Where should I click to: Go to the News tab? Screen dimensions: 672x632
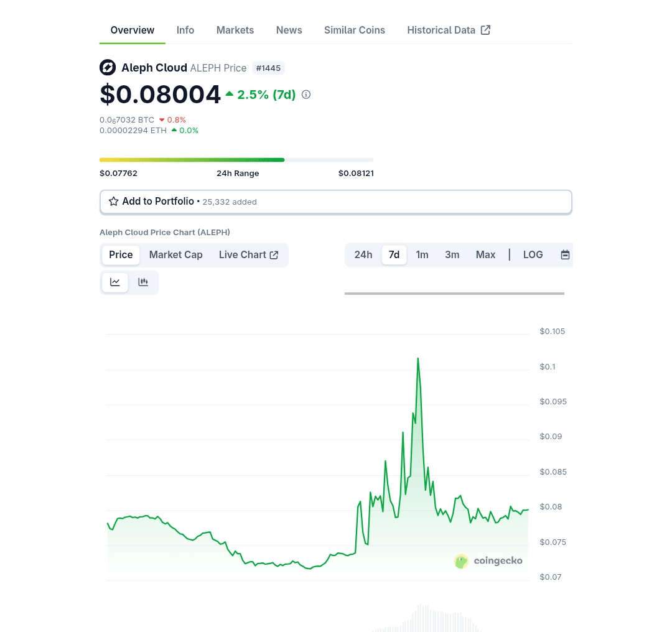(x=289, y=30)
